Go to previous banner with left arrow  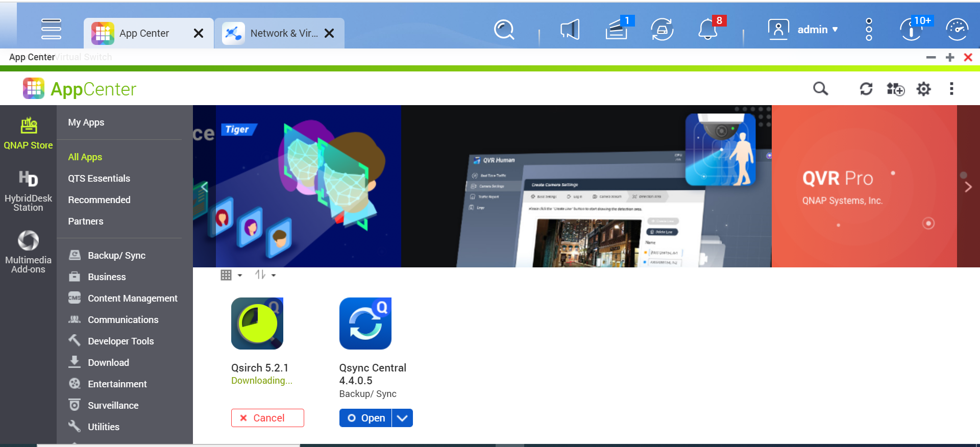tap(204, 187)
